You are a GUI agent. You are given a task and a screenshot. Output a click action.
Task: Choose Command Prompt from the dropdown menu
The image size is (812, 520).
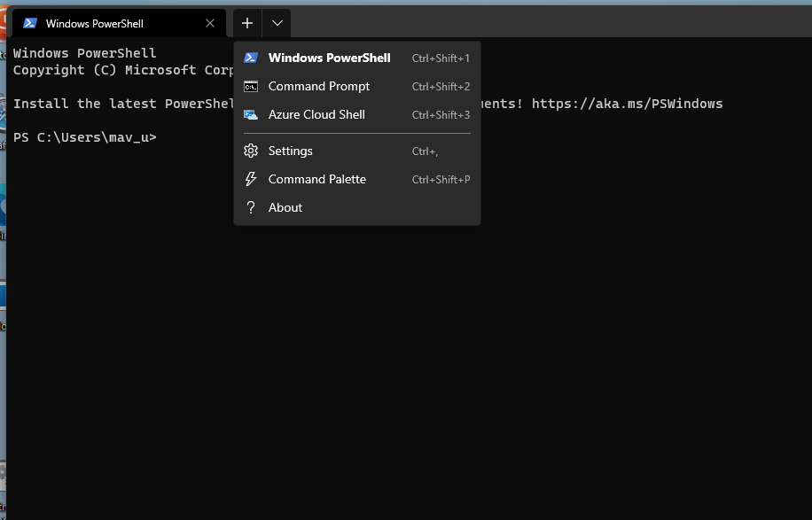318,86
